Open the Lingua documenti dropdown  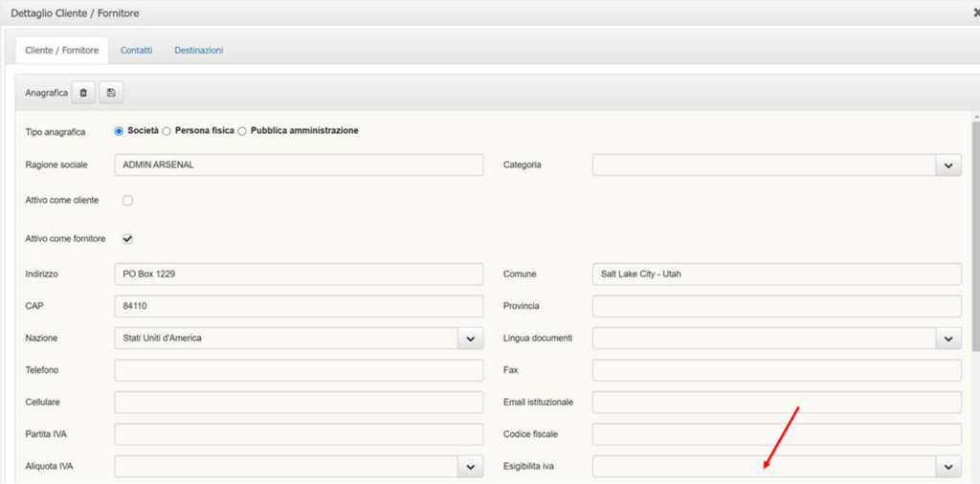tap(948, 338)
